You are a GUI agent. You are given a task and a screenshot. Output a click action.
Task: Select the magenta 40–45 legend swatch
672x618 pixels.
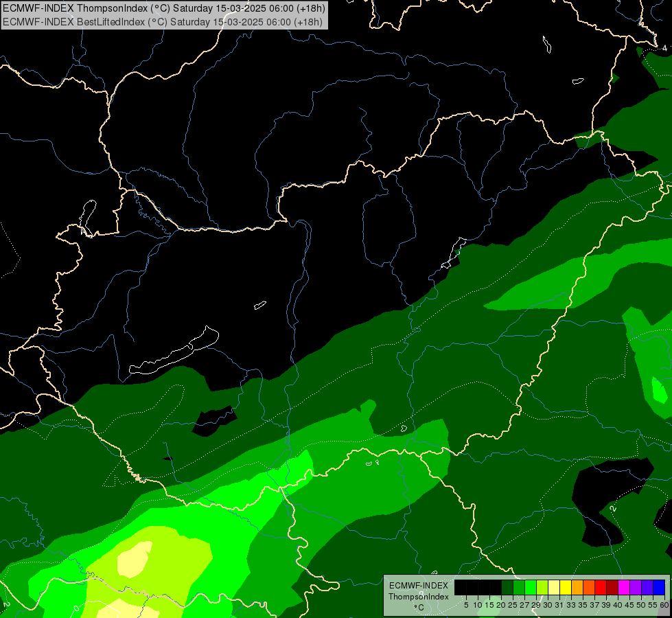(624, 587)
